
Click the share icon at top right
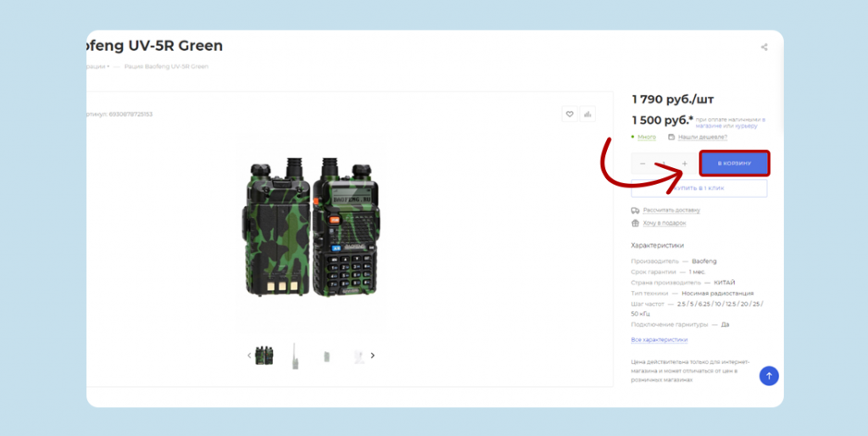click(x=764, y=48)
